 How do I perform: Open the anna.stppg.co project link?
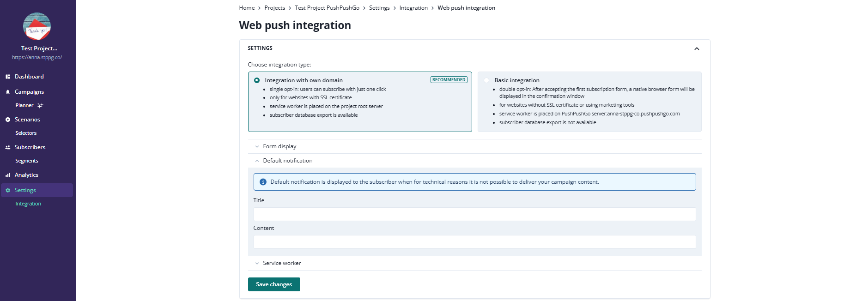[x=37, y=57]
